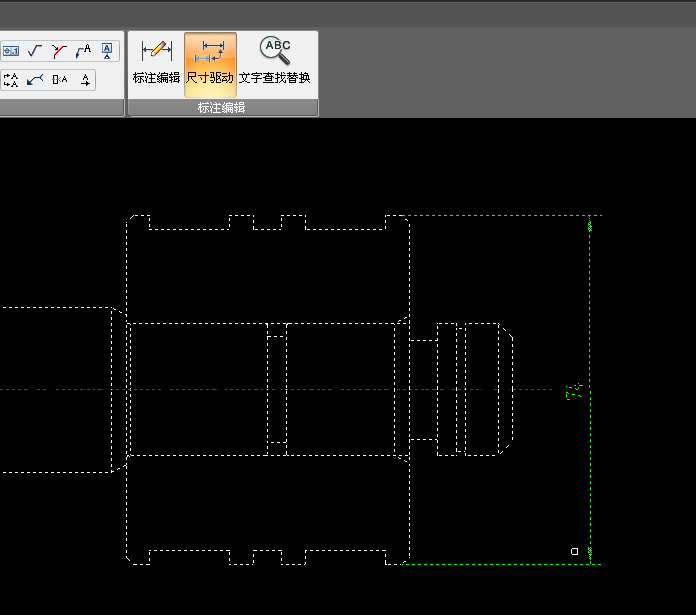This screenshot has height=615, width=696.
Task: Pick the blue leader arrow icon
Action: tap(35, 79)
